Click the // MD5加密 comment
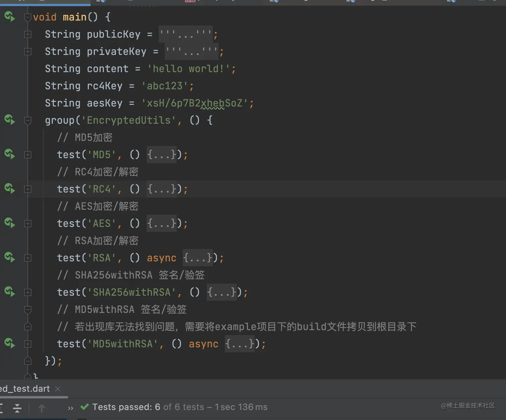Viewport: 506px width, 420px height. [85, 137]
